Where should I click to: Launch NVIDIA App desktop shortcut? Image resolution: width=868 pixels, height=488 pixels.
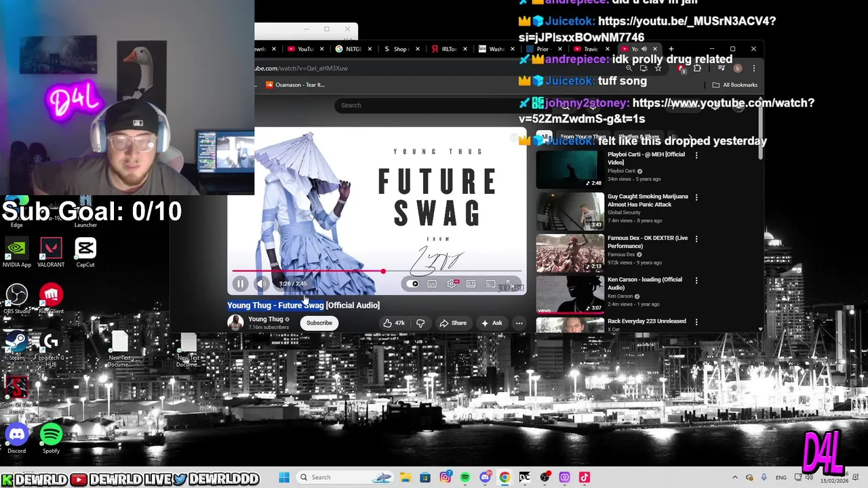pos(17,253)
